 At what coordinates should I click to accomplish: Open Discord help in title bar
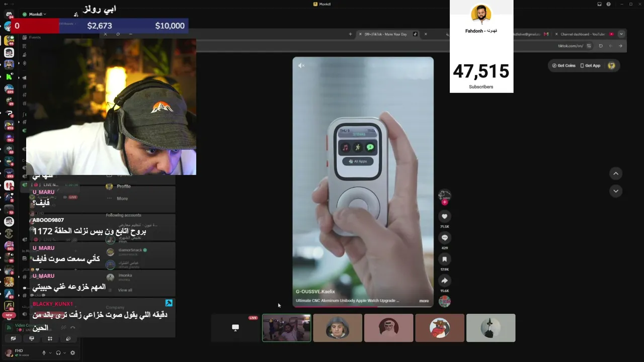coord(609,4)
